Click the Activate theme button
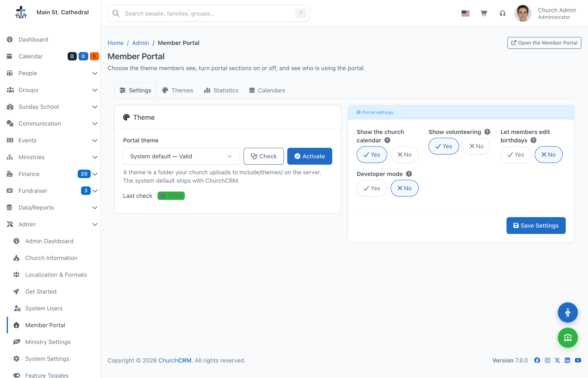Viewport: 588px width, 378px height. coord(310,156)
